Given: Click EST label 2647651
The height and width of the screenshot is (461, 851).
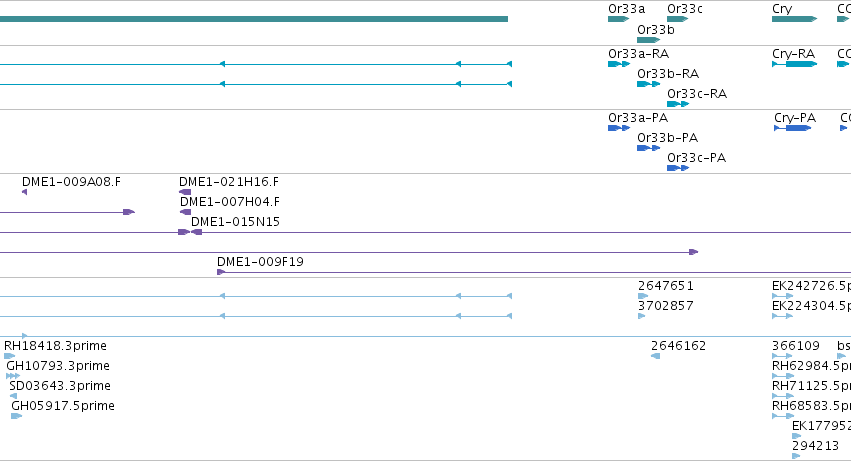Looking at the screenshot, I should (665, 286).
